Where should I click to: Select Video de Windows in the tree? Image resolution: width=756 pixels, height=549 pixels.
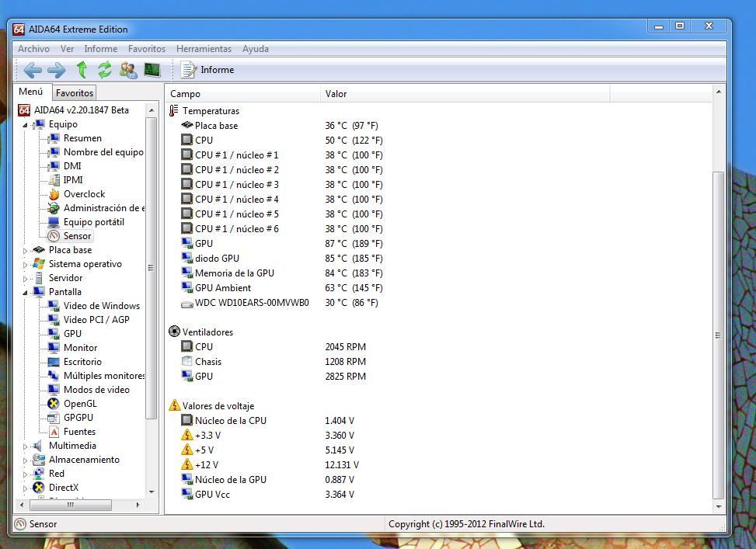[x=102, y=306]
